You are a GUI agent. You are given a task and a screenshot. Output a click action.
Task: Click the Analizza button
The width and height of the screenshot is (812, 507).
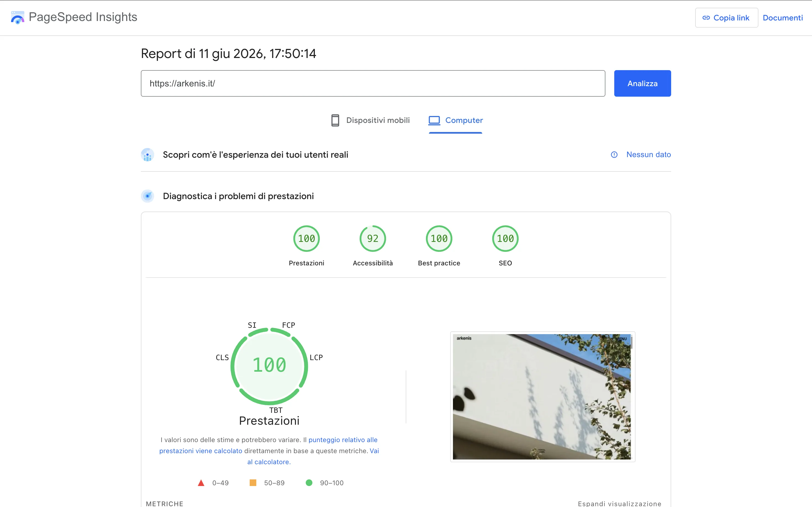click(x=642, y=83)
